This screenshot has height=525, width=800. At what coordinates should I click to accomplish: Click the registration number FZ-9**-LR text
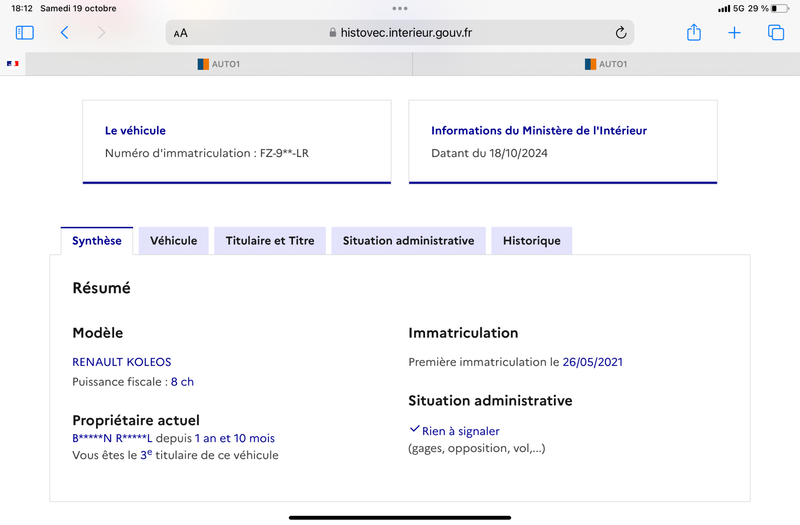pos(284,153)
